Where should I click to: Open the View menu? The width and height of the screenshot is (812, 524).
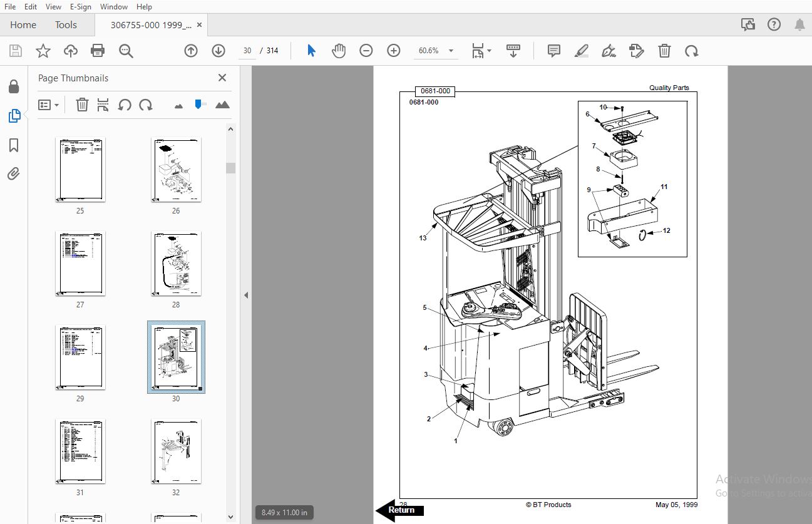tap(54, 6)
